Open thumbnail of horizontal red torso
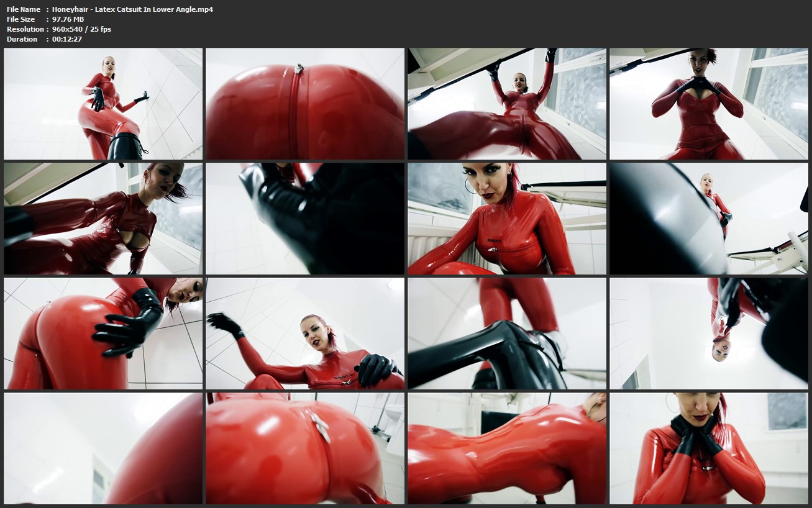The image size is (812, 508). pos(507,448)
